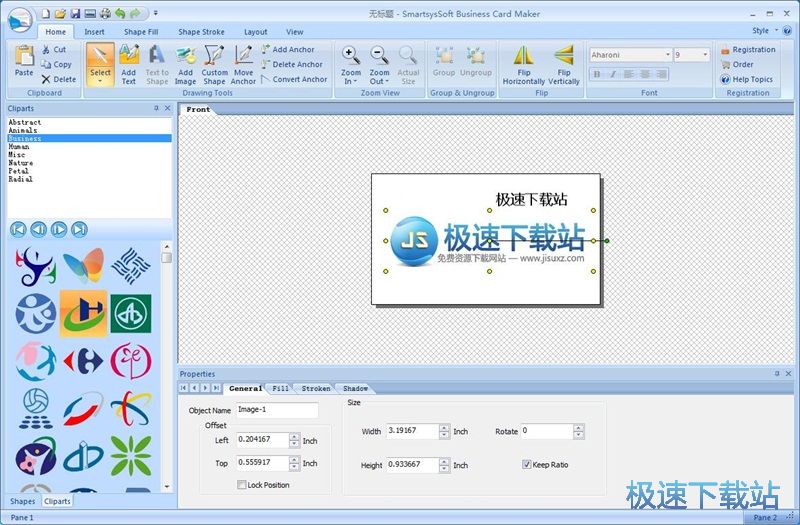Screen dimensions: 800x525
Task: Click the Front canvas tab
Action: (198, 109)
